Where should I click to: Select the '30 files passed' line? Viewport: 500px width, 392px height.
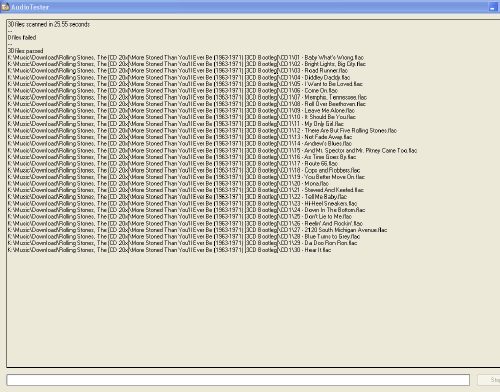pos(26,51)
